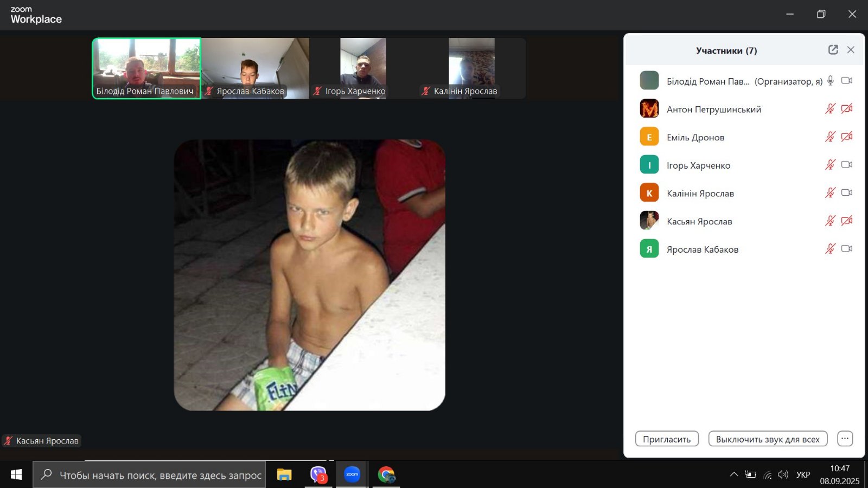Select Ярослав Кабаков video thumbnail
This screenshot has width=868, height=488.
(255, 68)
